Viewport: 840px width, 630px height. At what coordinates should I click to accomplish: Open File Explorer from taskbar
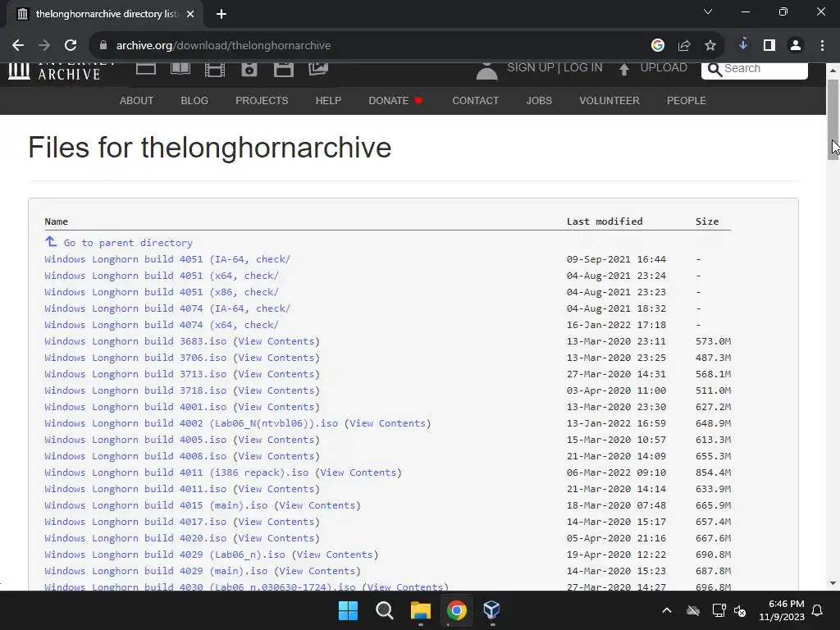coord(421,610)
